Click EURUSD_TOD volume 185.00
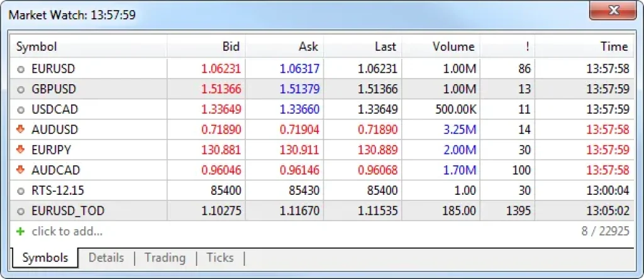 tap(459, 211)
